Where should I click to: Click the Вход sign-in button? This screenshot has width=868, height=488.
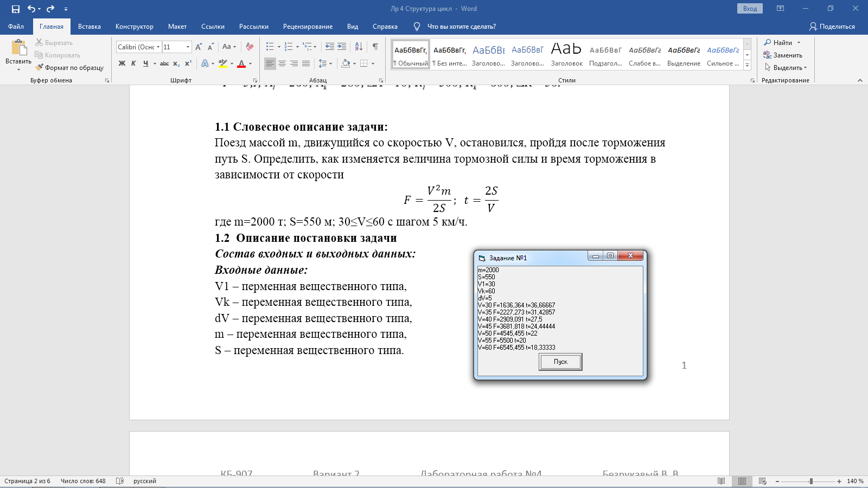[750, 9]
